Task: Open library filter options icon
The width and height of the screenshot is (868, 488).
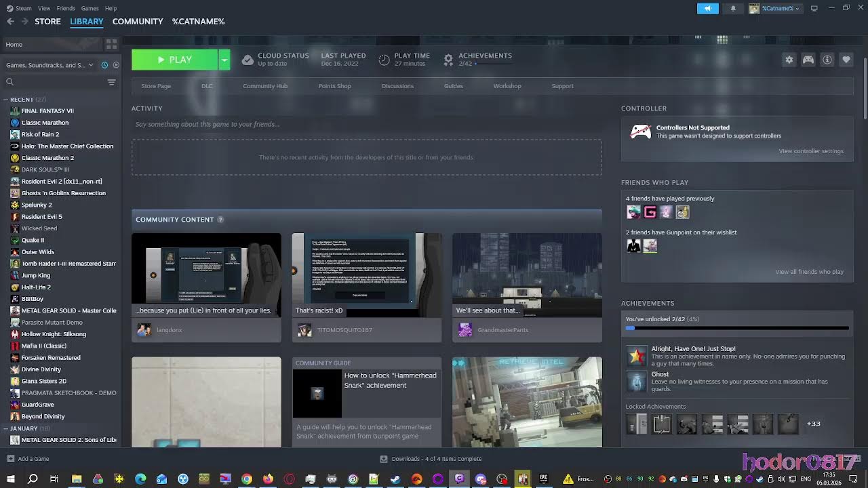Action: [x=111, y=82]
